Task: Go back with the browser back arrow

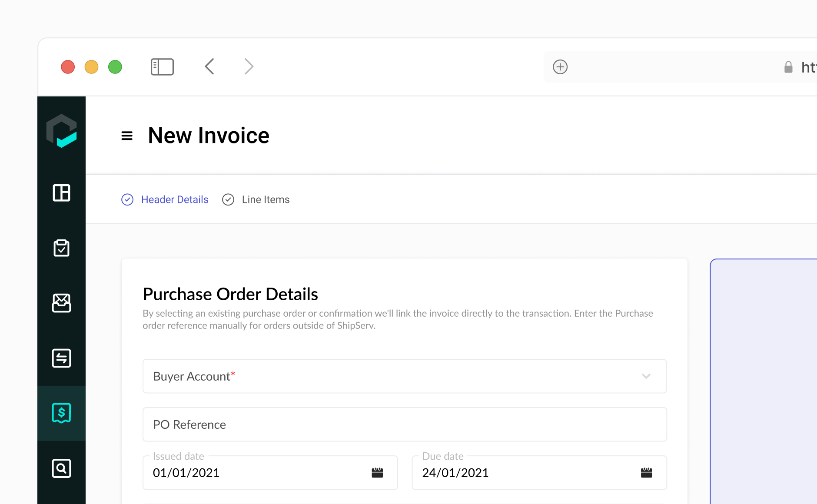Action: point(209,66)
